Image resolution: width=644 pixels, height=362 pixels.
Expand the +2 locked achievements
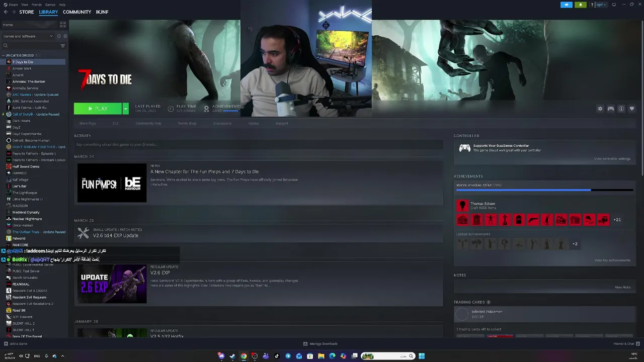pos(575,244)
